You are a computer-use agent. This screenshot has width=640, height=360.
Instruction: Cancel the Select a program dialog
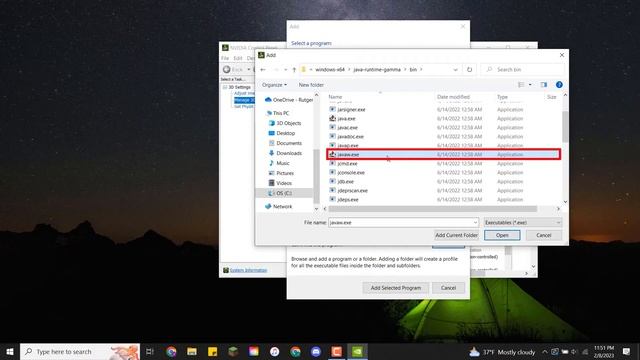pos(448,288)
